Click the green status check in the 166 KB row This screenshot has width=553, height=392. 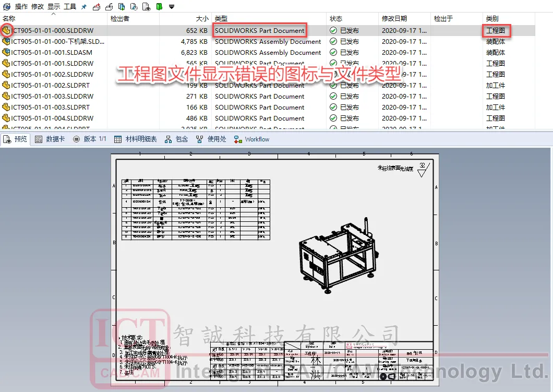pyautogui.click(x=333, y=107)
